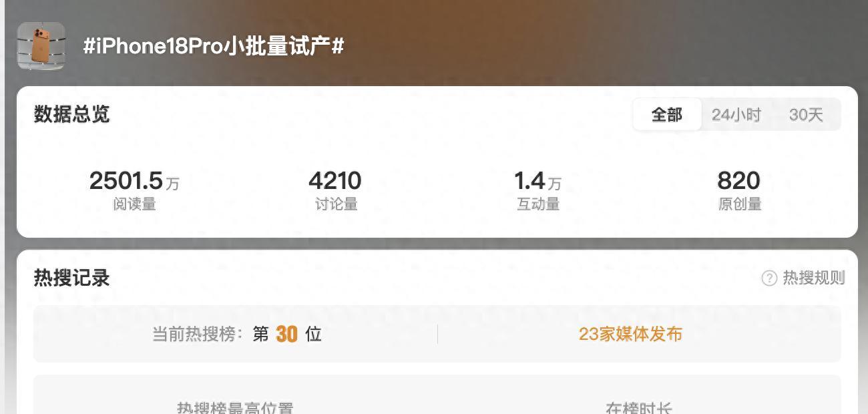The image size is (868, 414).
Task: Select the 2501.5万 阅读量 statistic
Action: coord(134,190)
